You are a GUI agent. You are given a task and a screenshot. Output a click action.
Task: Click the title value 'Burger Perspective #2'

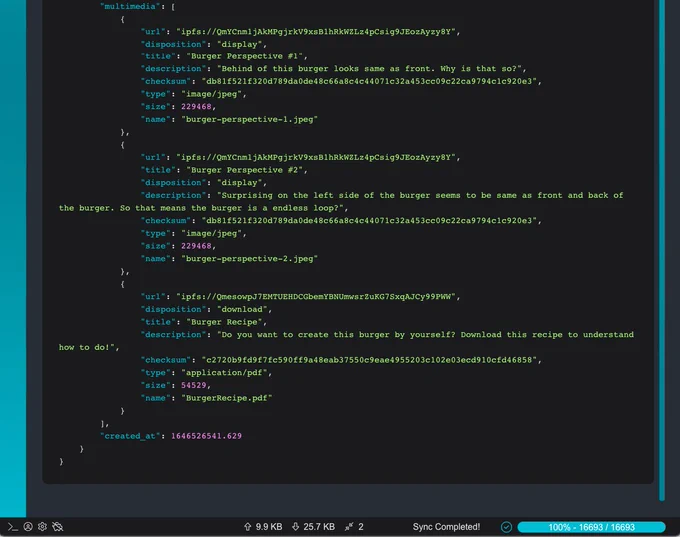(x=247, y=170)
